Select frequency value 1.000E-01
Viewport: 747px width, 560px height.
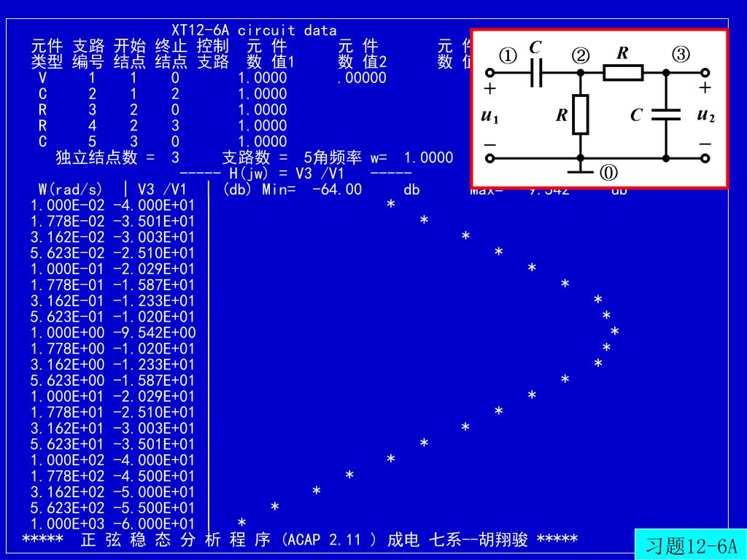[x=67, y=269]
